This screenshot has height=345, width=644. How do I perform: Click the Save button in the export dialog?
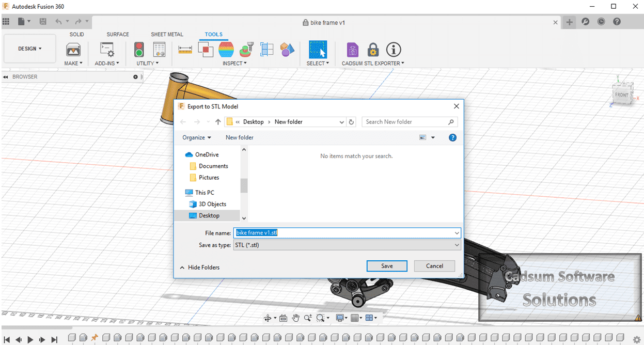point(387,265)
